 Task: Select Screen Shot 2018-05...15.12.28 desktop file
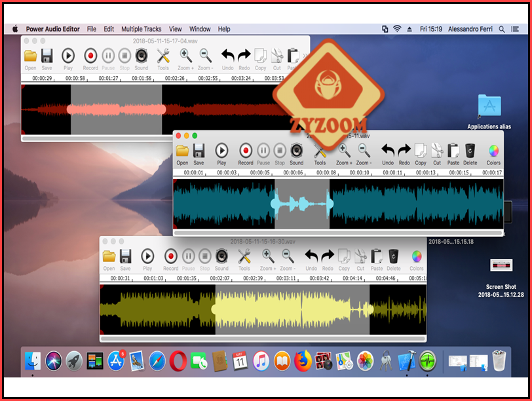click(501, 278)
